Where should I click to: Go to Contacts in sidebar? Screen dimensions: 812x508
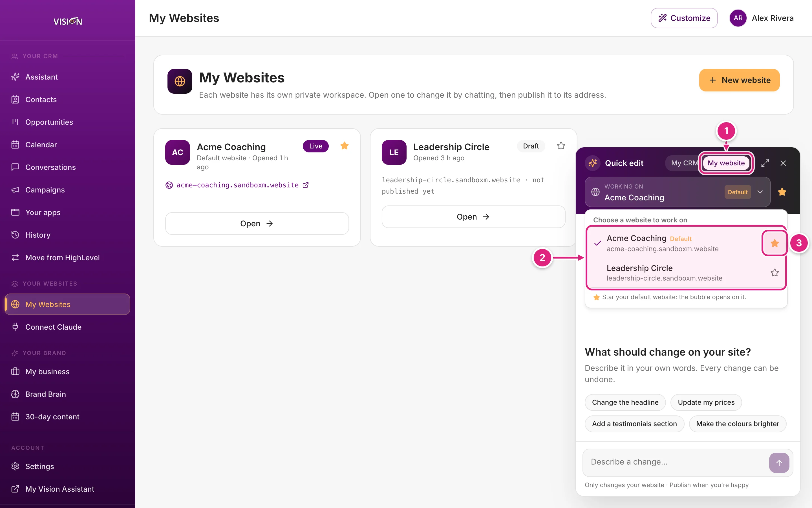coord(67,99)
